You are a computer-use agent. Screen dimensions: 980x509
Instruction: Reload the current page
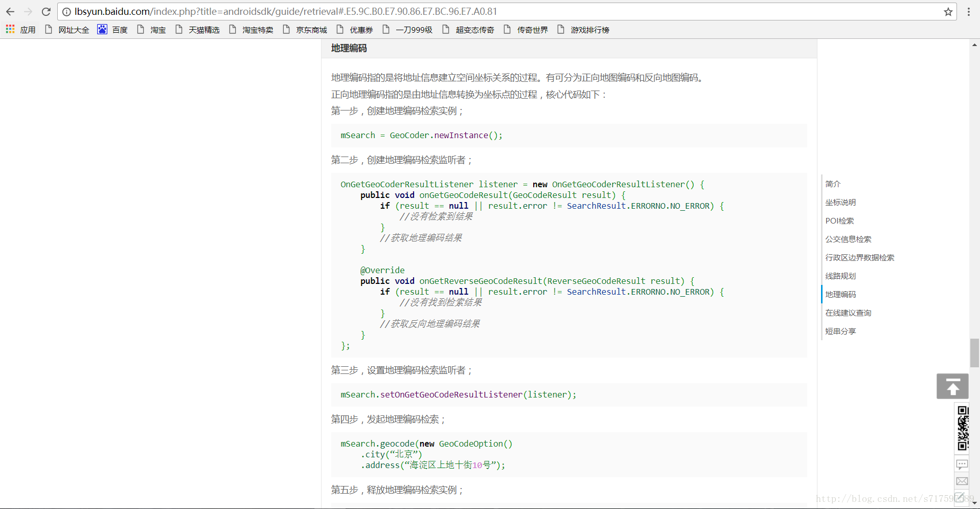[46, 11]
